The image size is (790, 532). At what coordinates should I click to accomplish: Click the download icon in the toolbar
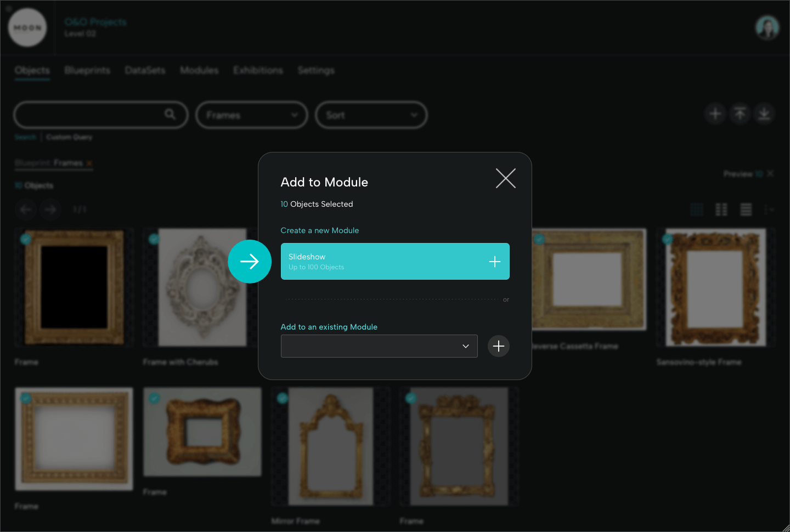pos(764,114)
